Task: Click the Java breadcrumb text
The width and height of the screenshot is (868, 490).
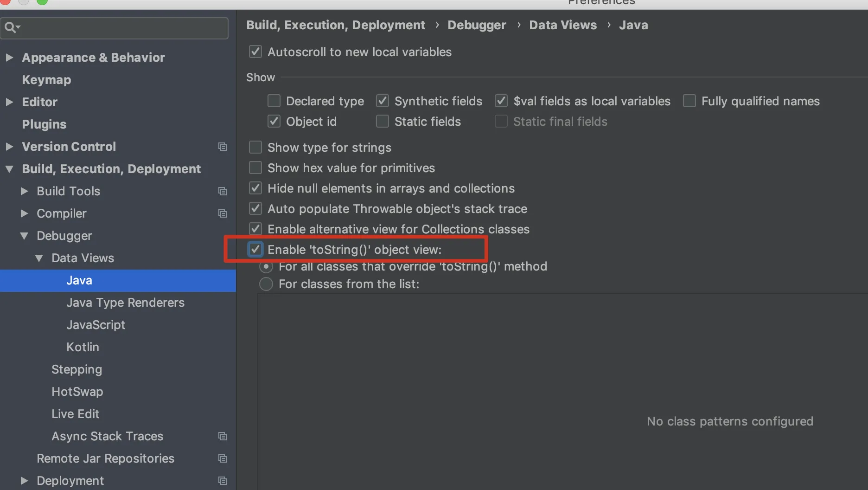Action: (x=633, y=25)
